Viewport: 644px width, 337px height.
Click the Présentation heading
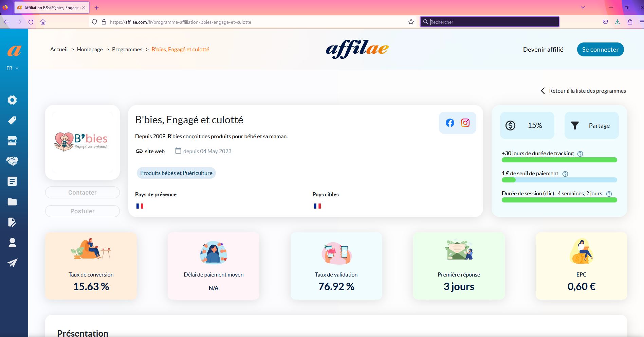pyautogui.click(x=82, y=333)
